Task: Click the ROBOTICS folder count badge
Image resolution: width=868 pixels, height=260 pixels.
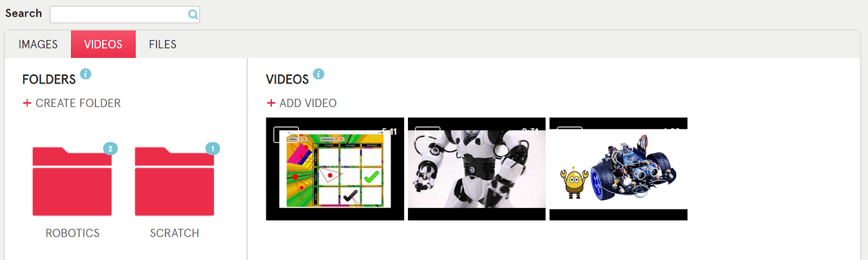Action: pyautogui.click(x=110, y=148)
